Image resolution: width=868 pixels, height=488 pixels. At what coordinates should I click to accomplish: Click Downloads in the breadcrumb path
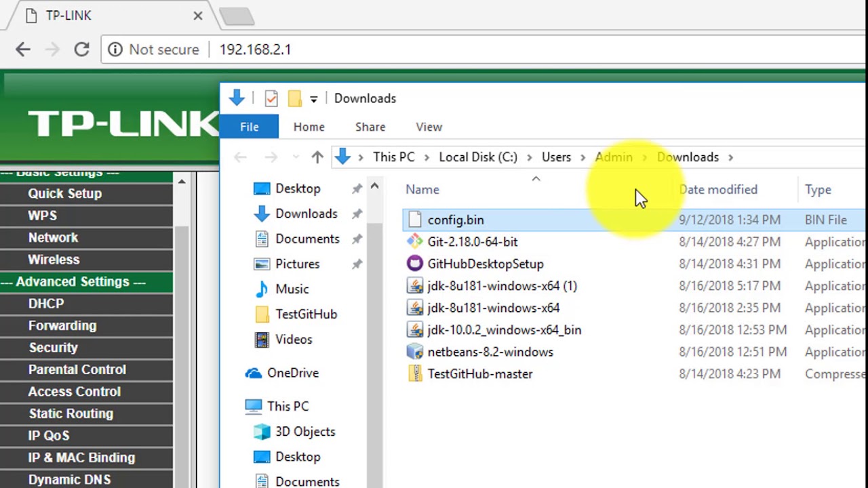688,157
